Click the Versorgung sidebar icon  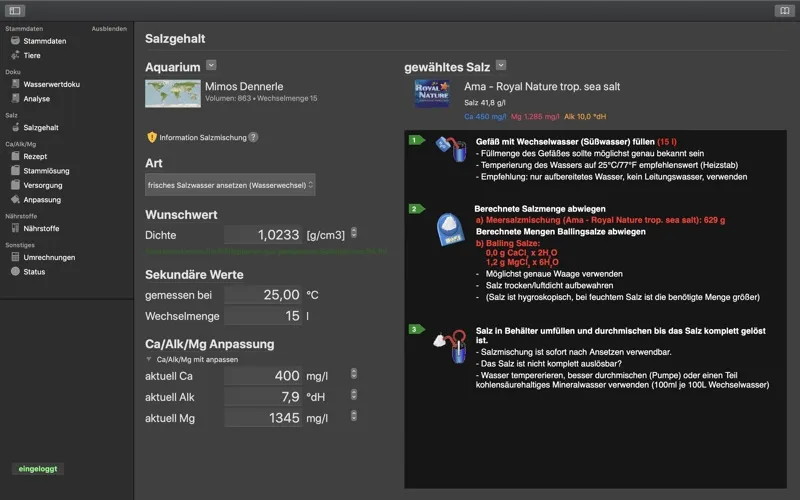(x=15, y=185)
